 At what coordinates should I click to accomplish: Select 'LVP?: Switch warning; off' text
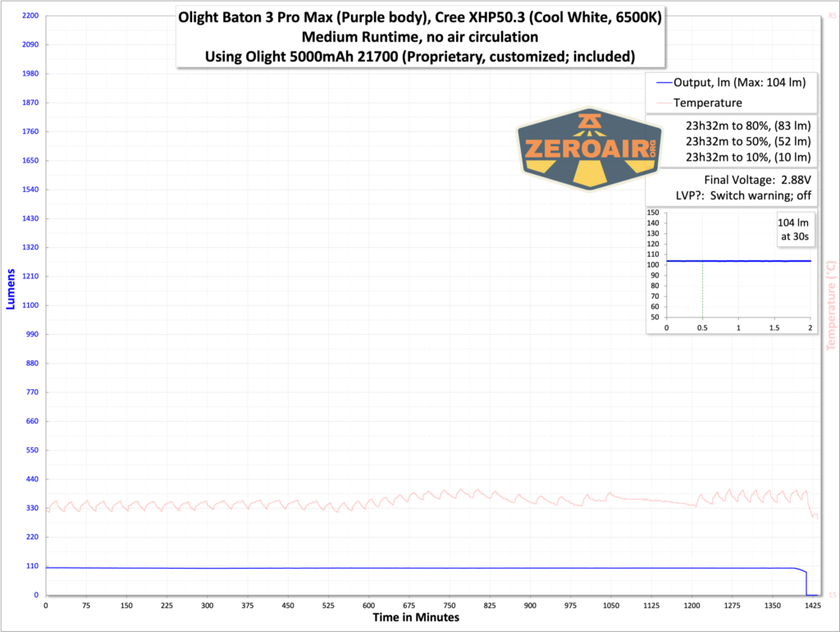point(743,195)
